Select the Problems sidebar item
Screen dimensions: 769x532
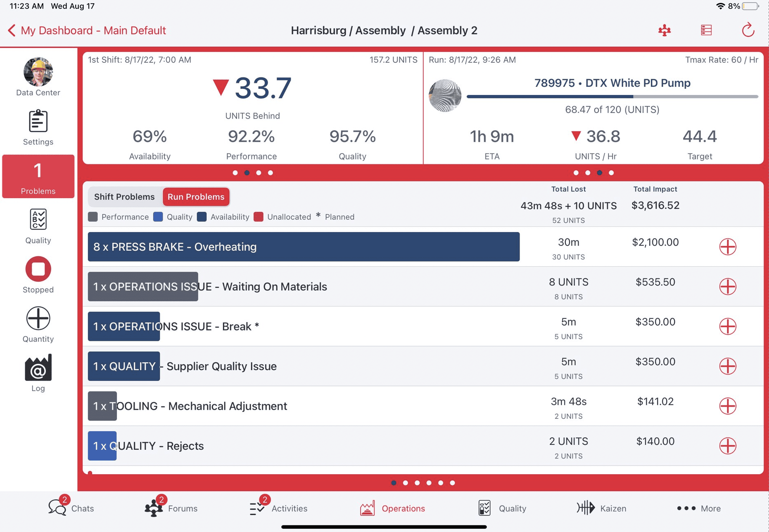click(x=38, y=176)
